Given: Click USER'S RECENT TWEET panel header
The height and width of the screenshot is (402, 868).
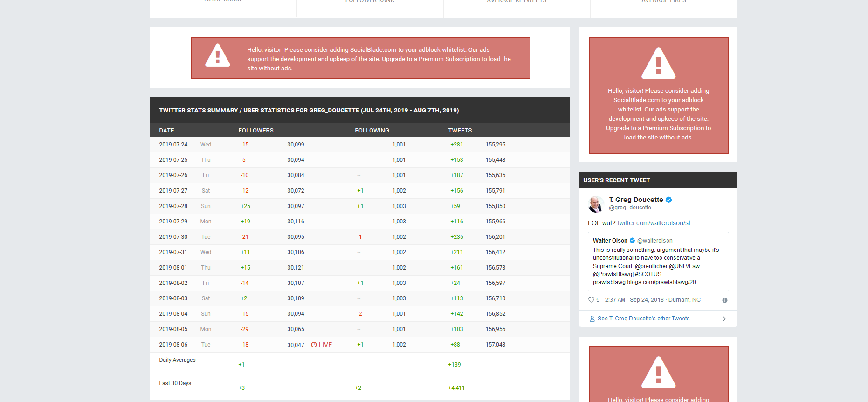Looking at the screenshot, I should (658, 180).
